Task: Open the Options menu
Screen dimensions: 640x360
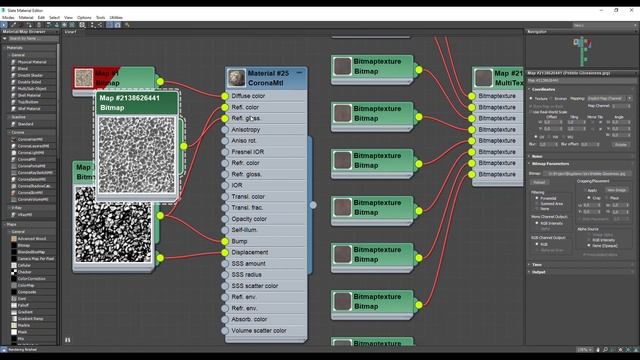Action: coord(84,18)
